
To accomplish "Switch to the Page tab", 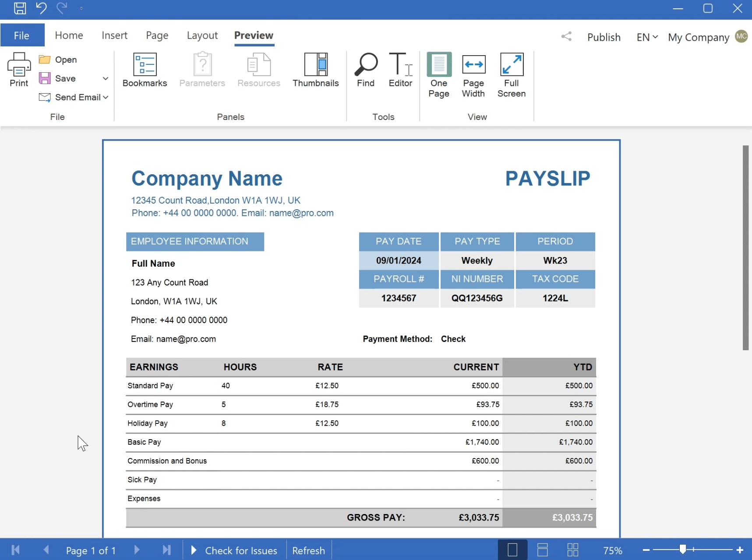I will 157,35.
